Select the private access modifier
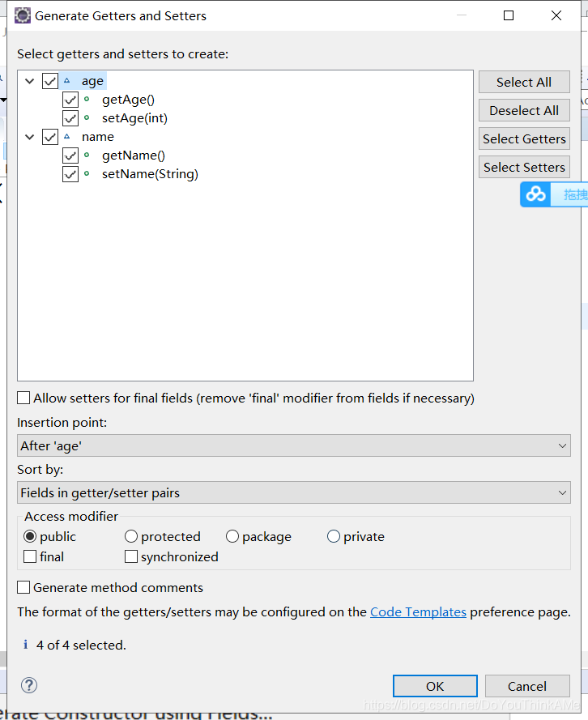 [333, 536]
